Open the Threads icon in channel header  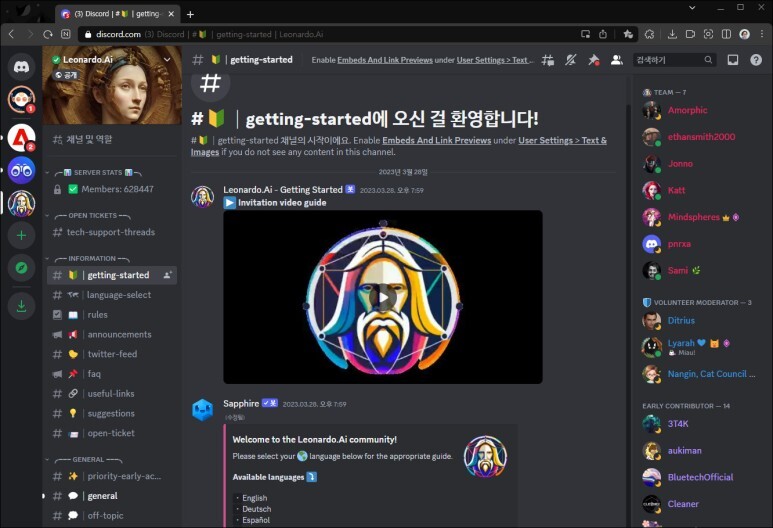[x=548, y=60]
